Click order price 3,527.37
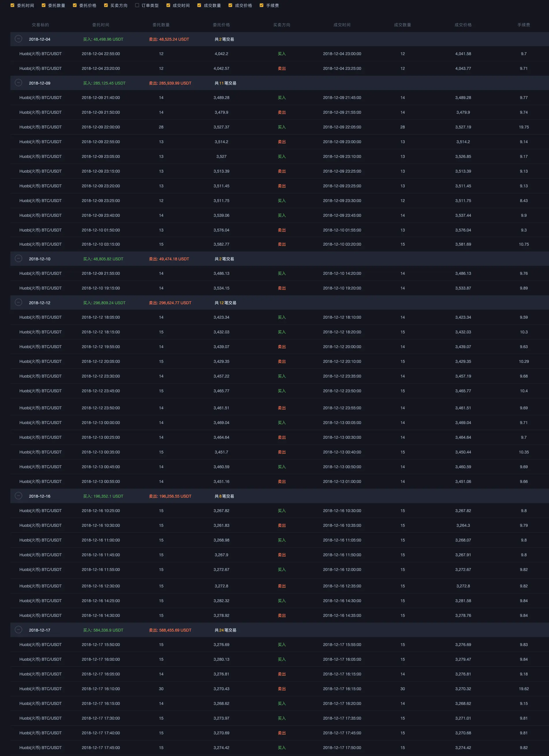Image resolution: width=549 pixels, height=756 pixels. coord(221,127)
